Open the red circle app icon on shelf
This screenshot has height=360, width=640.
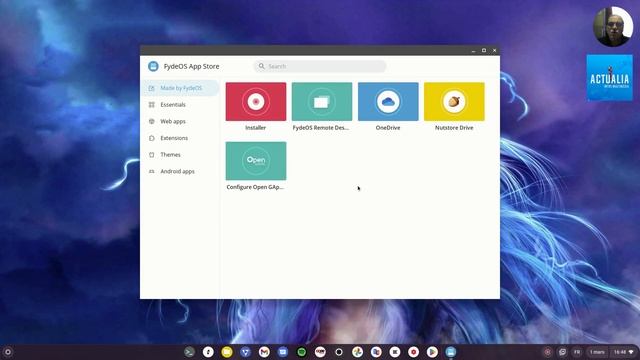(413, 352)
